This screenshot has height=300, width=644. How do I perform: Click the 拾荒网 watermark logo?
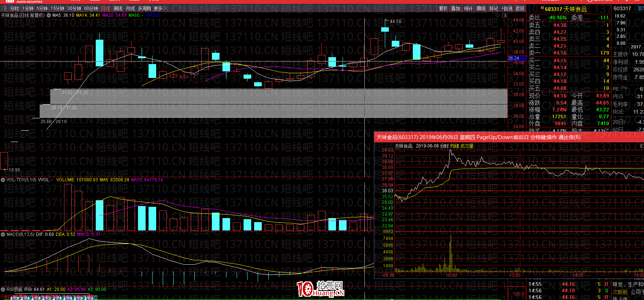pos(321,289)
